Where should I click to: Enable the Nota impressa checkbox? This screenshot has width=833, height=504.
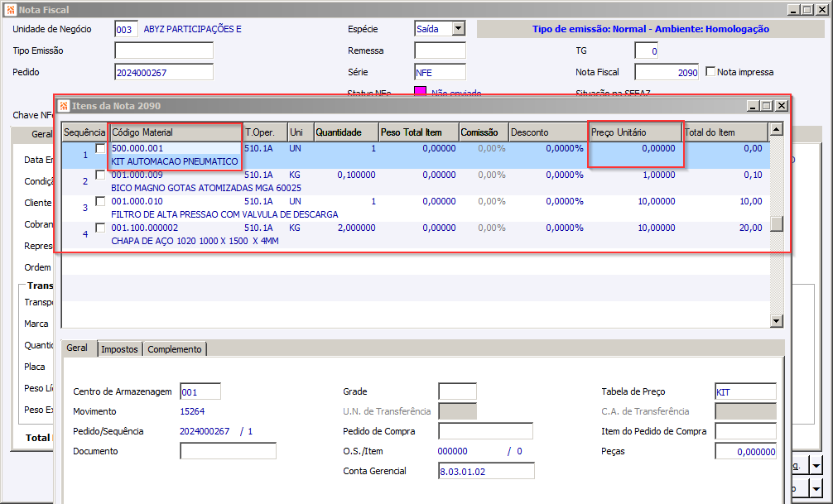(710, 72)
